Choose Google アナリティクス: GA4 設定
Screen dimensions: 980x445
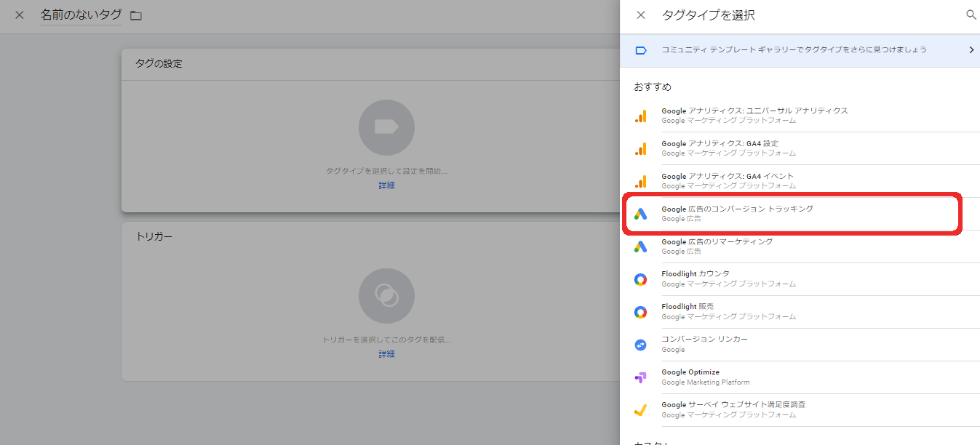point(720,143)
